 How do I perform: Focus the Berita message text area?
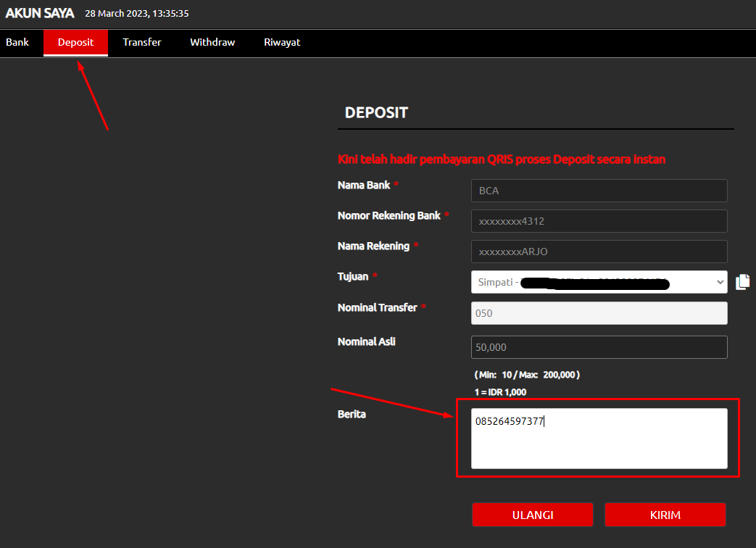pyautogui.click(x=599, y=439)
